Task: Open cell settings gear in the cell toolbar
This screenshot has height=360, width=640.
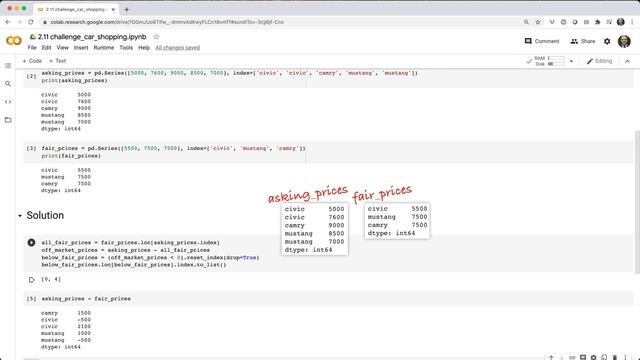Action: pos(593,358)
